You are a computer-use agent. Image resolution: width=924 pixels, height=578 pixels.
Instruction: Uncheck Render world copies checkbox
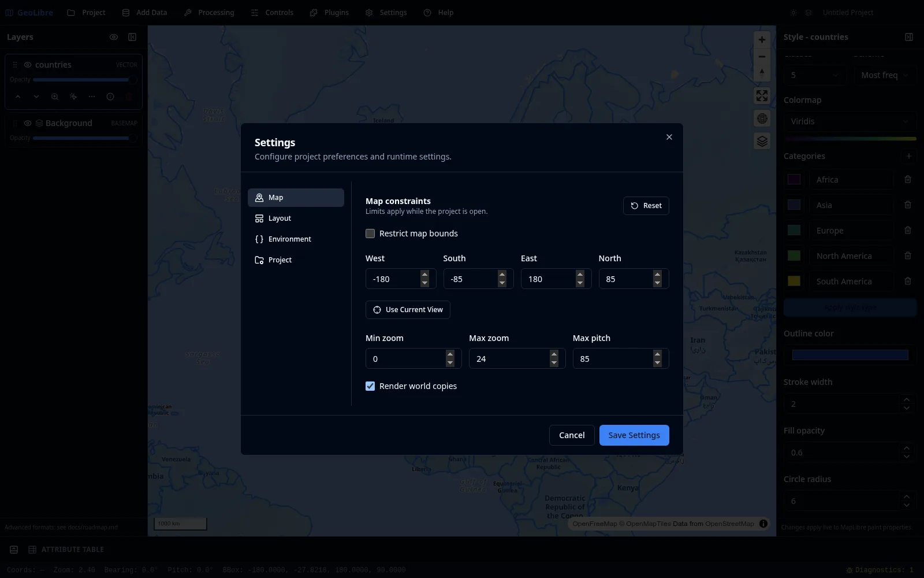(370, 386)
